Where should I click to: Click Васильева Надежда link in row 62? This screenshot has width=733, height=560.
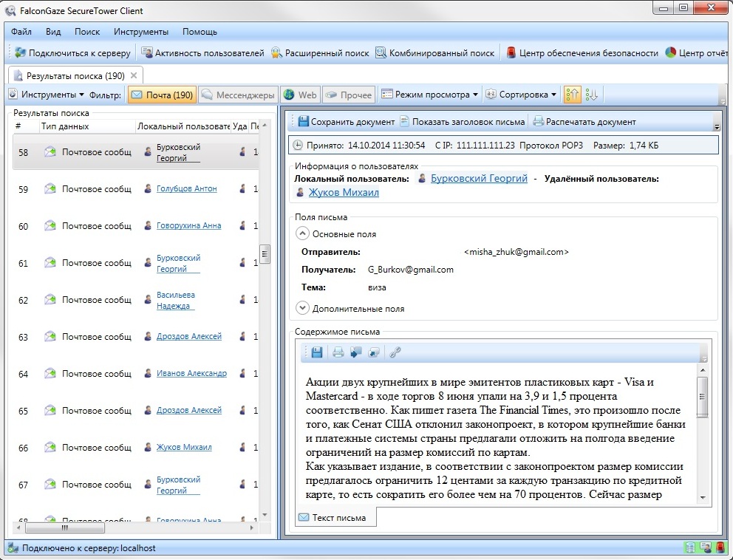coord(176,300)
